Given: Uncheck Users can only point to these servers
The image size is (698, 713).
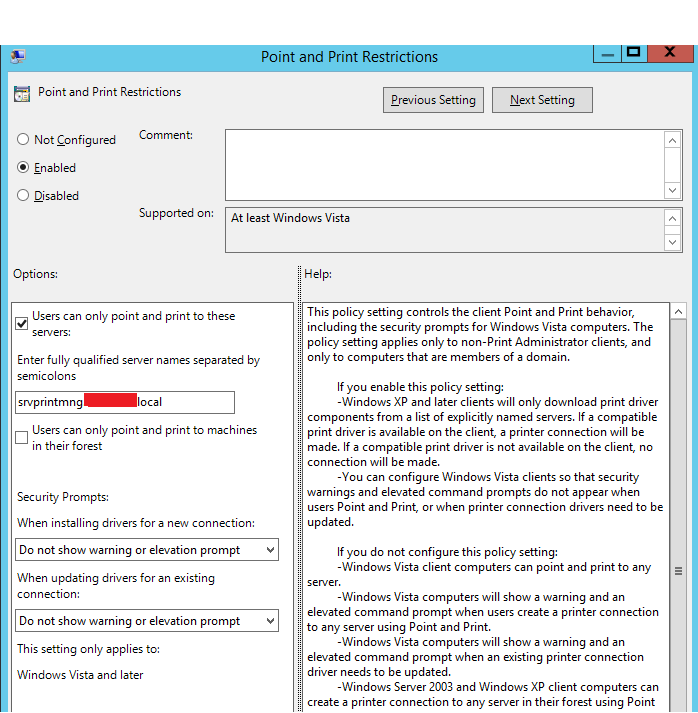Looking at the screenshot, I should pyautogui.click(x=22, y=323).
